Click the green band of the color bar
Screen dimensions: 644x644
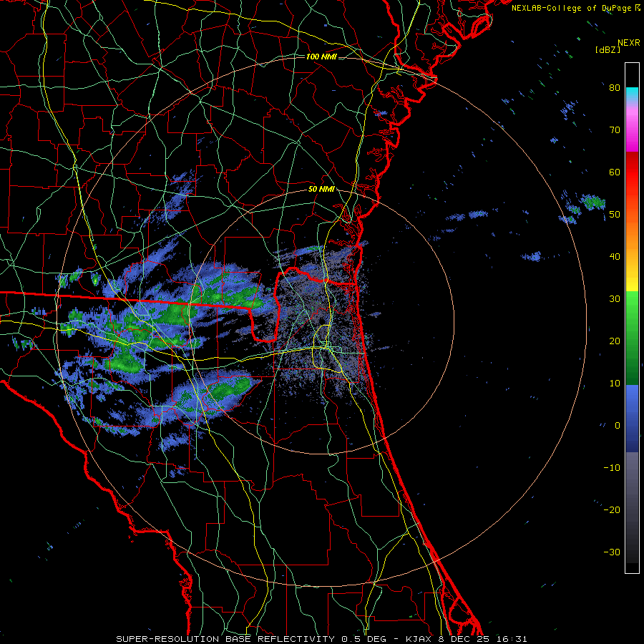(x=632, y=337)
